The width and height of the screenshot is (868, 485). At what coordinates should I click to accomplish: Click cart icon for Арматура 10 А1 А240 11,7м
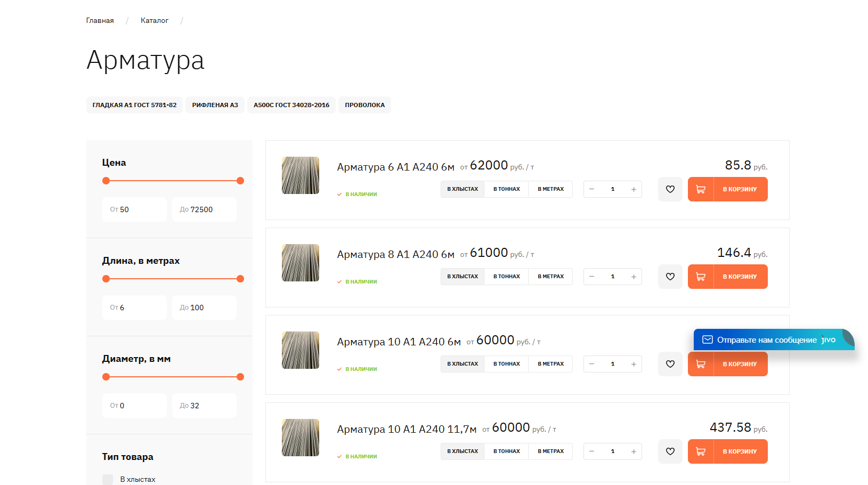(701, 451)
